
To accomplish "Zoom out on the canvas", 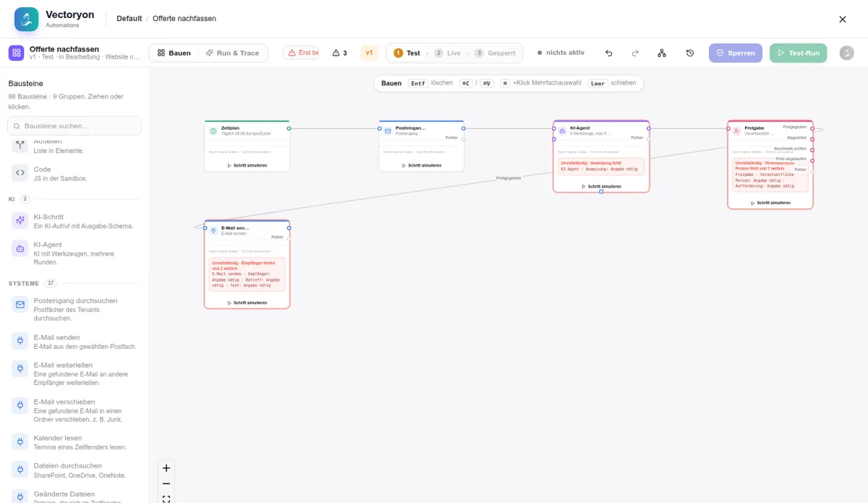I will point(166,483).
